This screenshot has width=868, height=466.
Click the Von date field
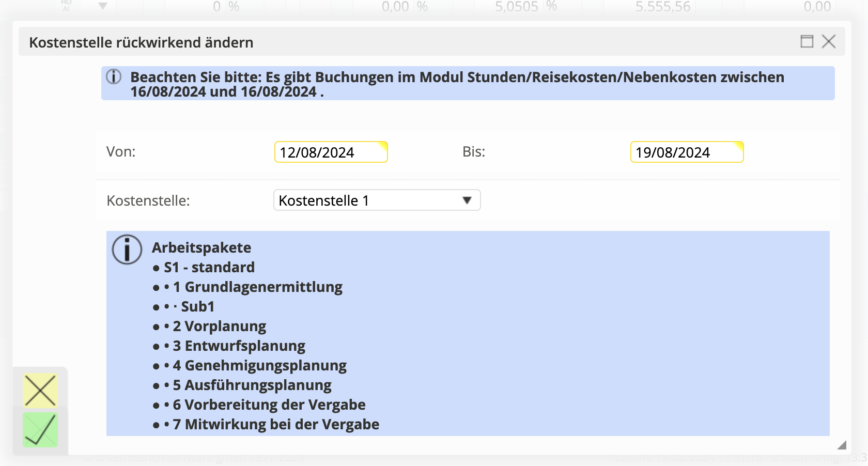click(331, 152)
